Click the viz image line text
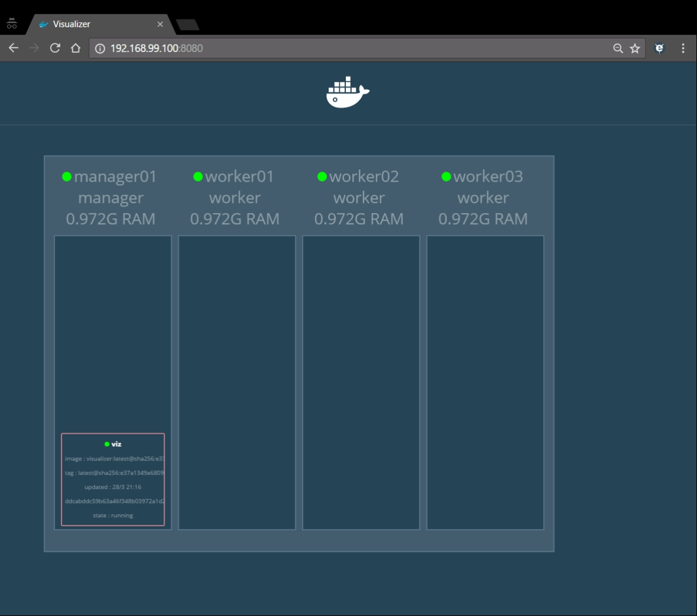 coord(114,459)
